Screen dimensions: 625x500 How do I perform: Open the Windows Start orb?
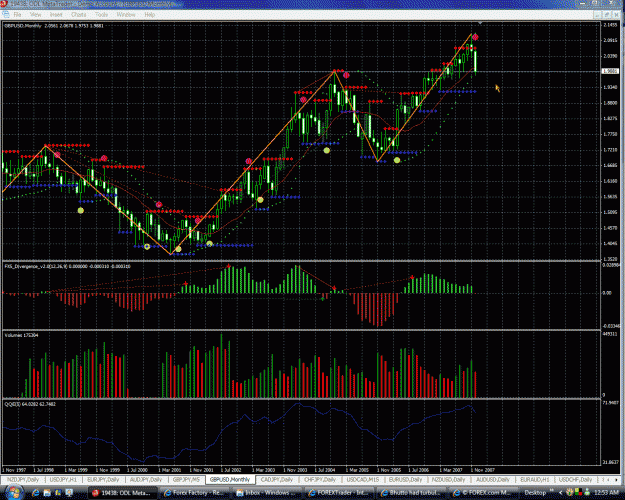click(x=12, y=493)
